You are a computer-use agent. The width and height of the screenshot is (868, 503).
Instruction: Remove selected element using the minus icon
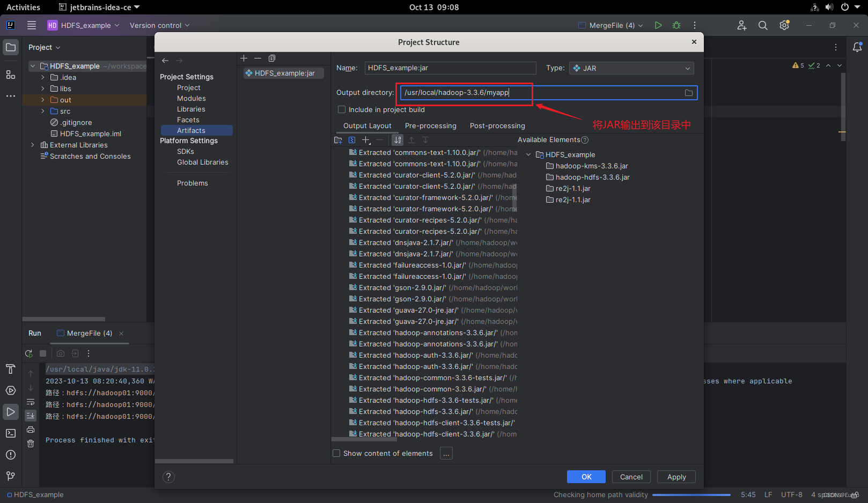(x=379, y=140)
